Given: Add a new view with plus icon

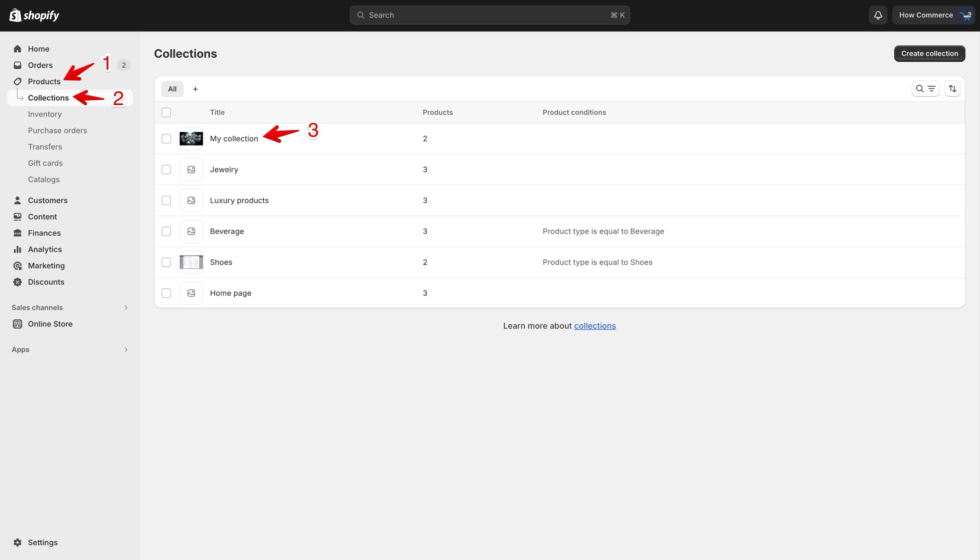Looking at the screenshot, I should 195,89.
